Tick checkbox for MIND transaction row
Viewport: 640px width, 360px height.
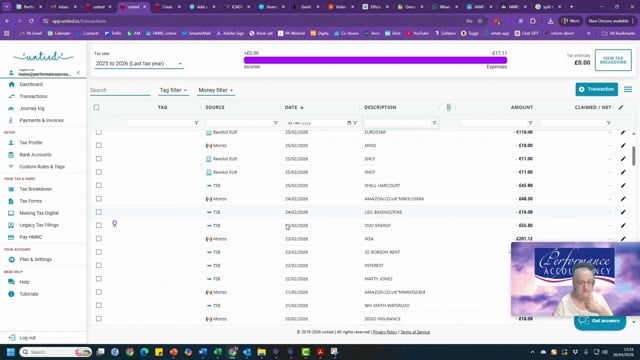click(99, 145)
